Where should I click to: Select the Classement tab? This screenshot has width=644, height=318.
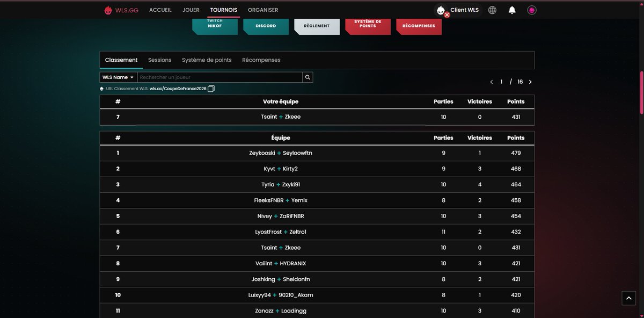coord(121,60)
